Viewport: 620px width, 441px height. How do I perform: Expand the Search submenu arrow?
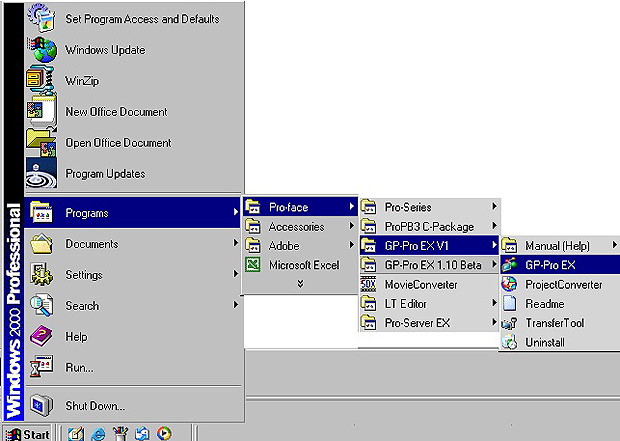point(236,304)
